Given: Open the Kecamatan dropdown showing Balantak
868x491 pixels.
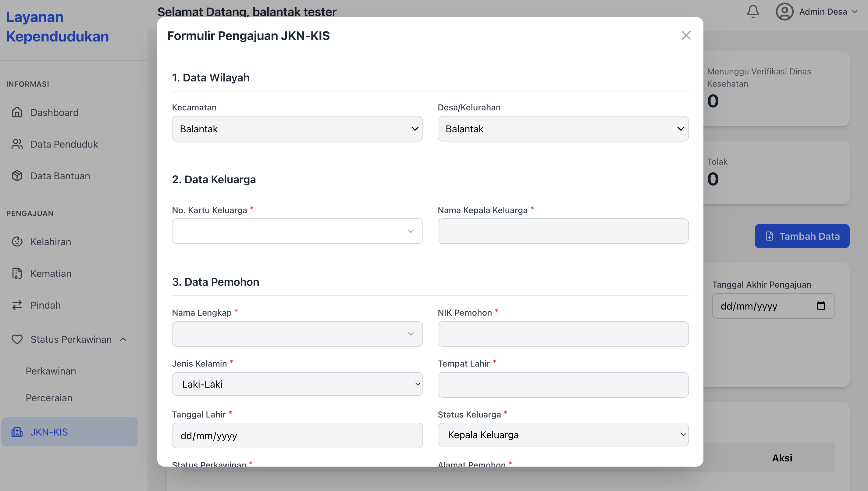Looking at the screenshot, I should click(297, 129).
